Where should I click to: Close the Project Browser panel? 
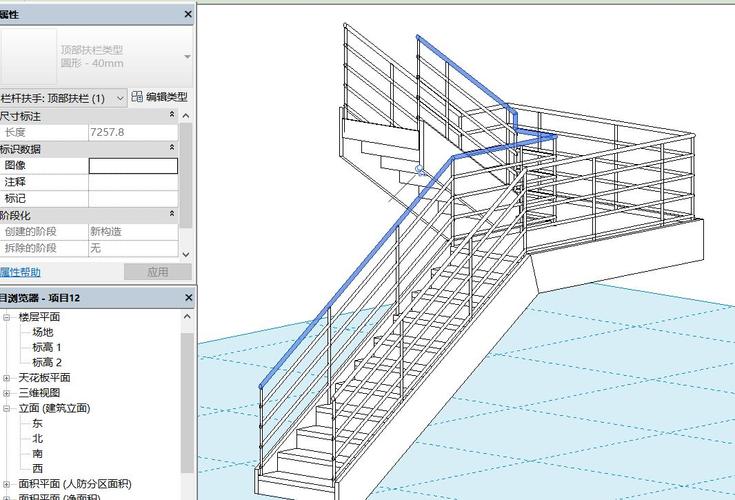pyautogui.click(x=188, y=298)
